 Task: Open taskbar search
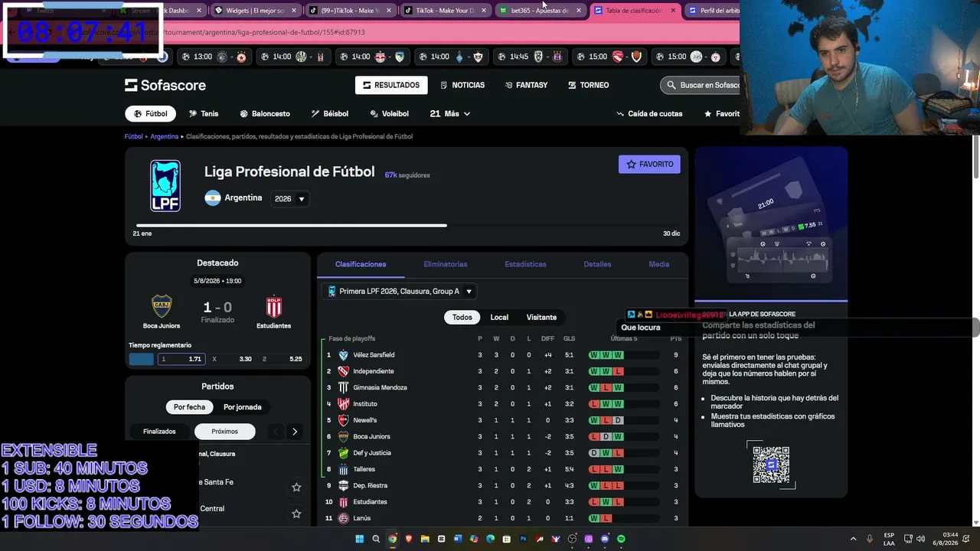click(376, 539)
